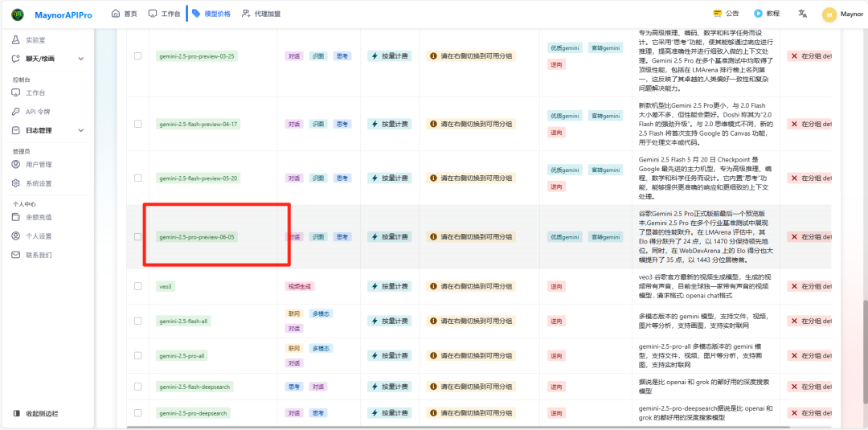Open the 公告 menu item
This screenshot has width=868, height=430.
click(x=726, y=14)
